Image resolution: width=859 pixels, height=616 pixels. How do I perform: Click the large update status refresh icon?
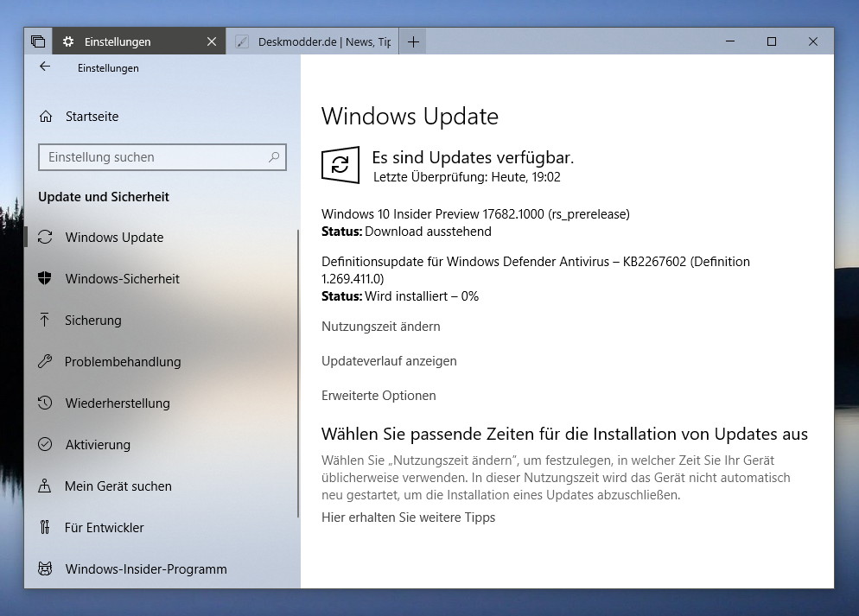pos(340,165)
